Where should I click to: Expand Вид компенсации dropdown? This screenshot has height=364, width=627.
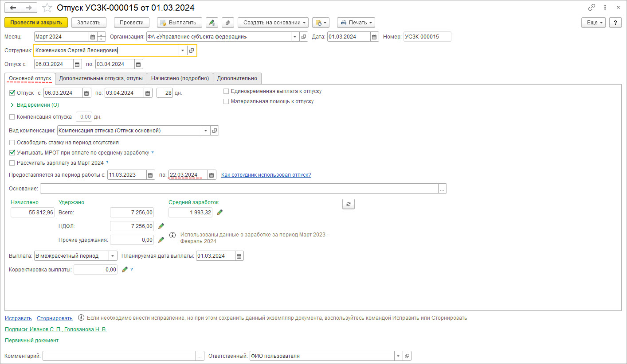click(x=206, y=131)
